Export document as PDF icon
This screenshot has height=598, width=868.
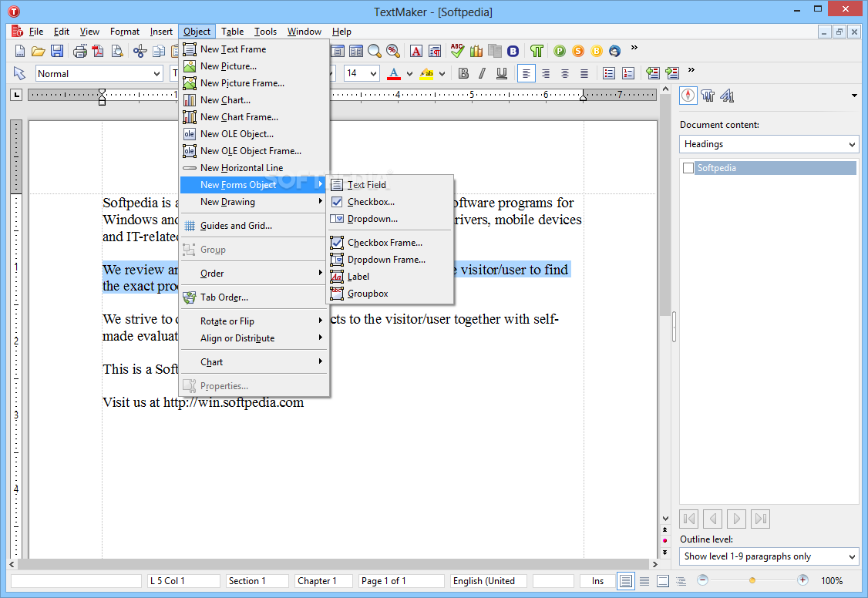(99, 52)
